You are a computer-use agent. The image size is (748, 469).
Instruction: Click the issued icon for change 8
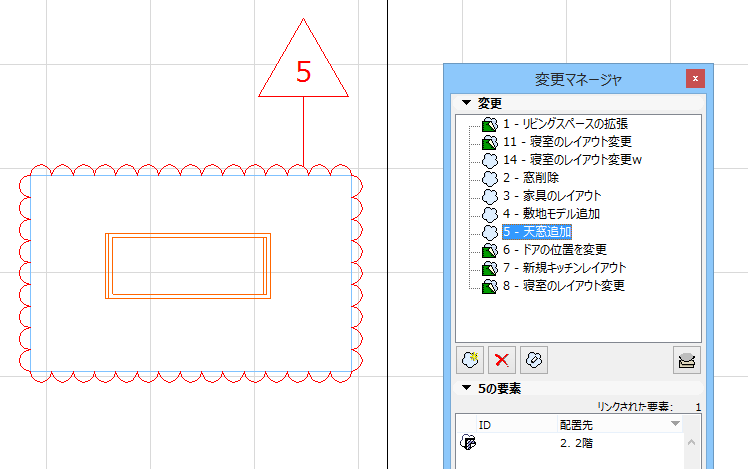(x=490, y=286)
